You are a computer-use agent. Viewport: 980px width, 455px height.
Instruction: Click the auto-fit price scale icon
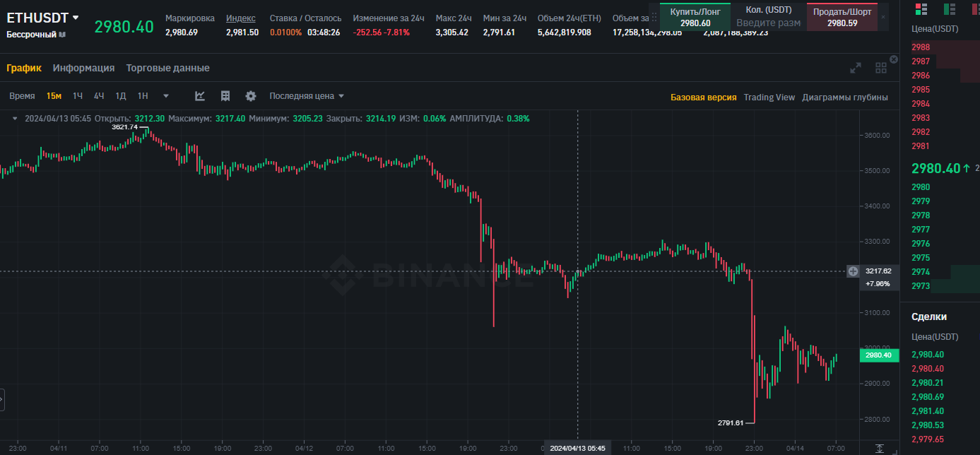pos(880,448)
